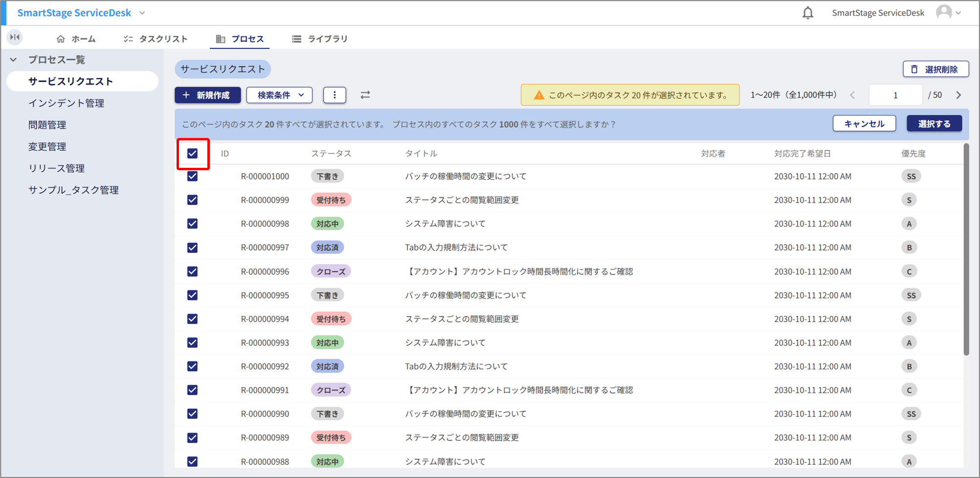Collapse the プロセス一覧 tree section
Image resolution: width=980 pixels, height=478 pixels.
[14, 60]
